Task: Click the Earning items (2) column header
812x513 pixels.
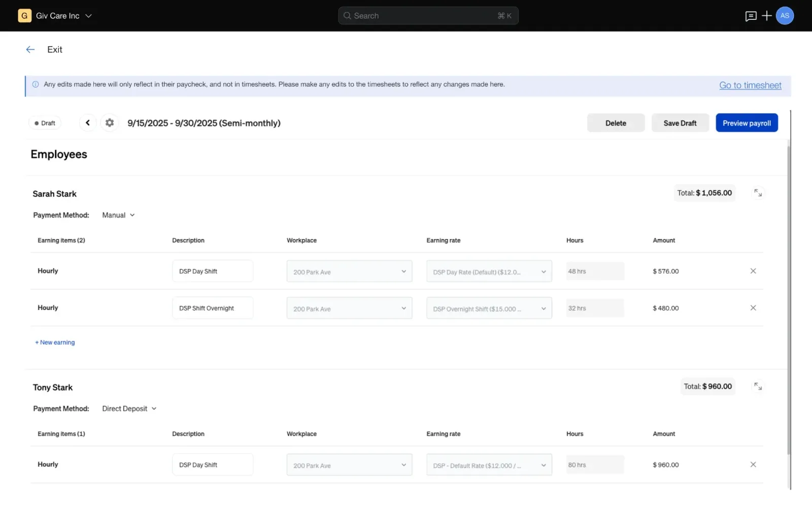Action: [61, 241]
